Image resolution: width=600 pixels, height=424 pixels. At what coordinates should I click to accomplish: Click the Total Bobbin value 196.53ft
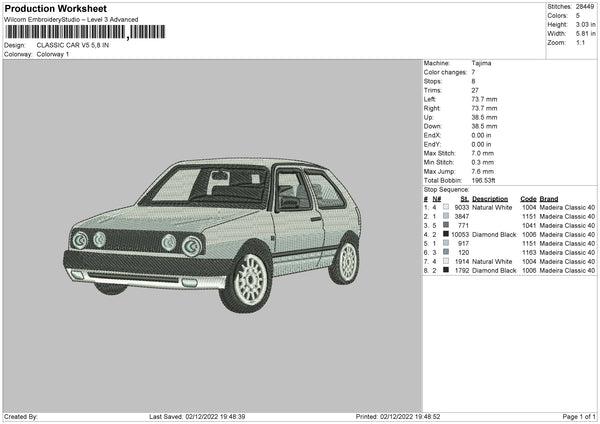(x=486, y=180)
